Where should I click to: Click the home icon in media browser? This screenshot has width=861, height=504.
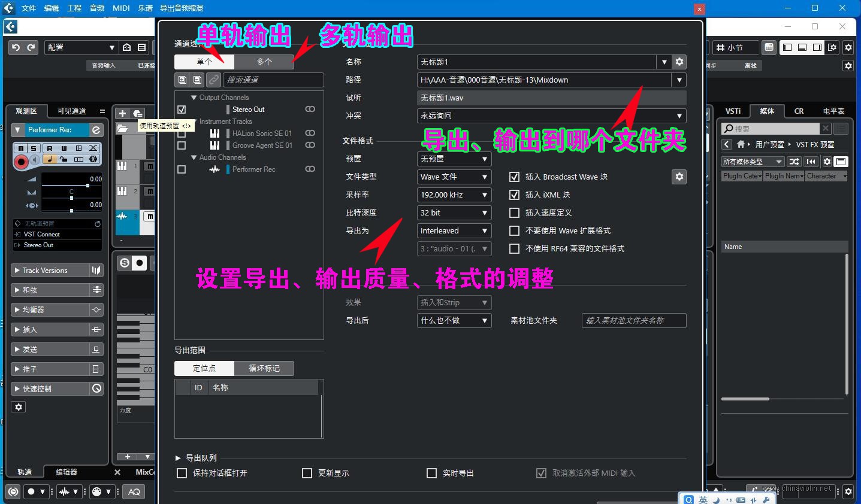coord(741,144)
